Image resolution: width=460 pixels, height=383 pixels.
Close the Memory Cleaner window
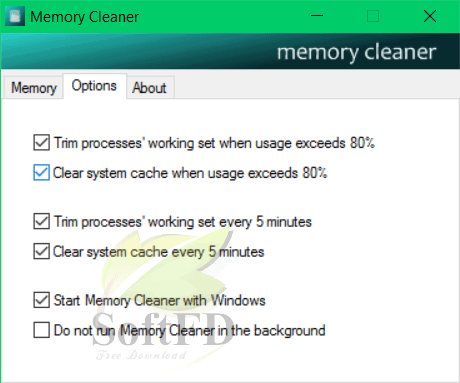coord(430,16)
